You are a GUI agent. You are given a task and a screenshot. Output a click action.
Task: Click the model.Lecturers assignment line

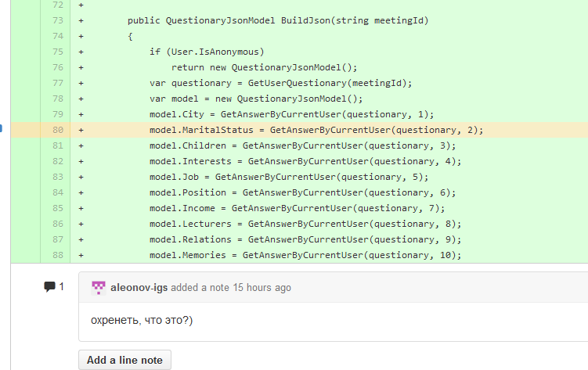tap(305, 224)
